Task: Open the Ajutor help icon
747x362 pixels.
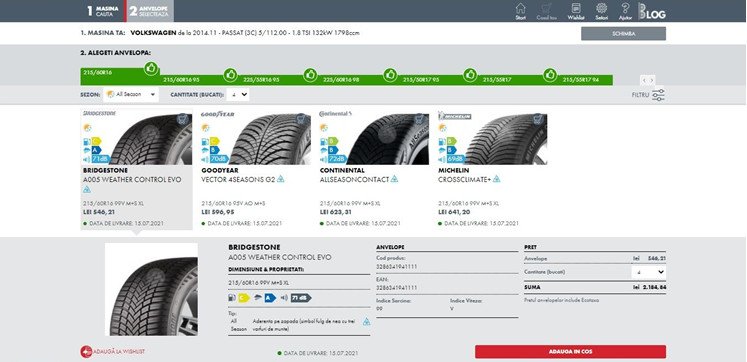Action: tap(625, 11)
